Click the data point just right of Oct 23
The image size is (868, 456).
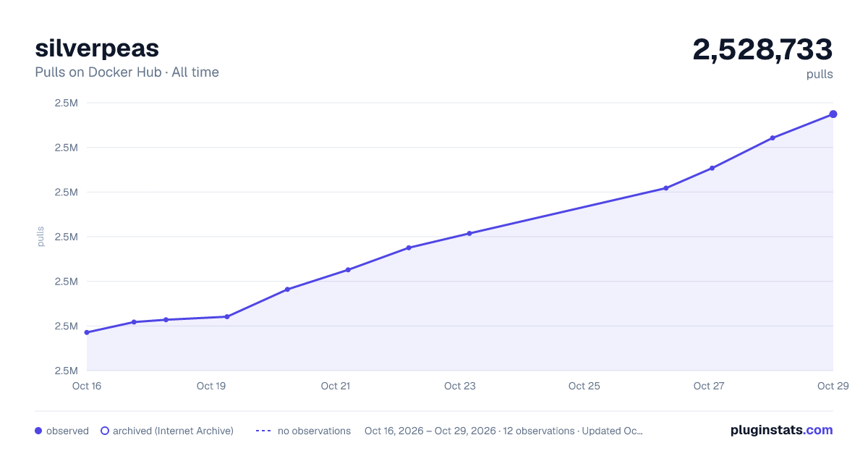469,233
